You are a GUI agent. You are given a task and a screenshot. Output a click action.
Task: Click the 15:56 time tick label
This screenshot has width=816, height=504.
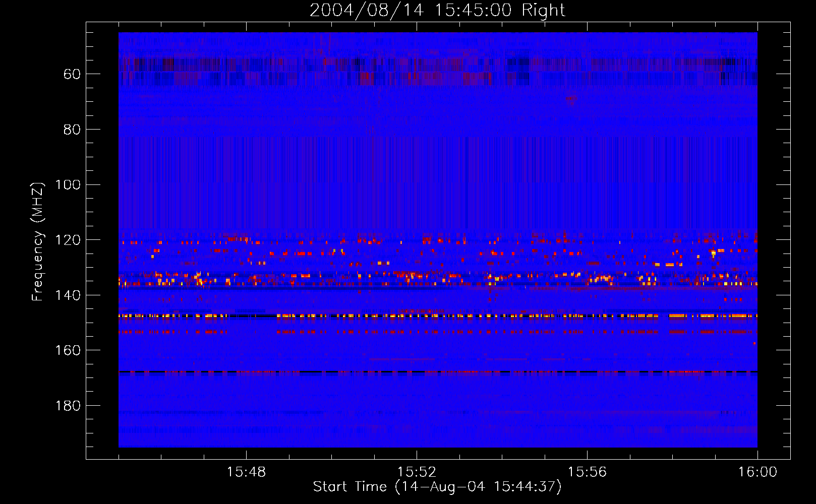587,472
